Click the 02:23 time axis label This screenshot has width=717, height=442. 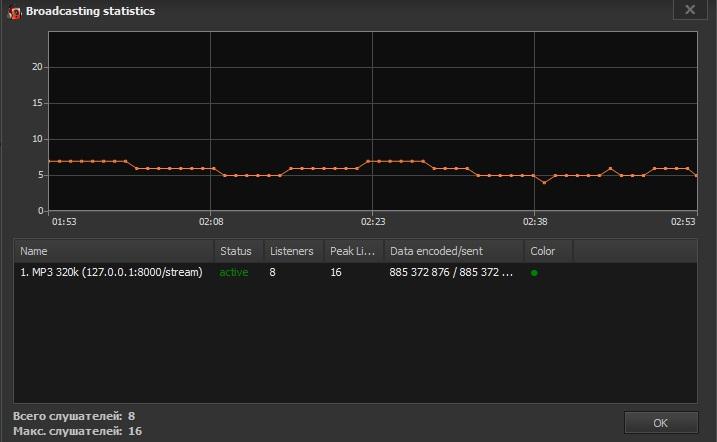click(373, 222)
